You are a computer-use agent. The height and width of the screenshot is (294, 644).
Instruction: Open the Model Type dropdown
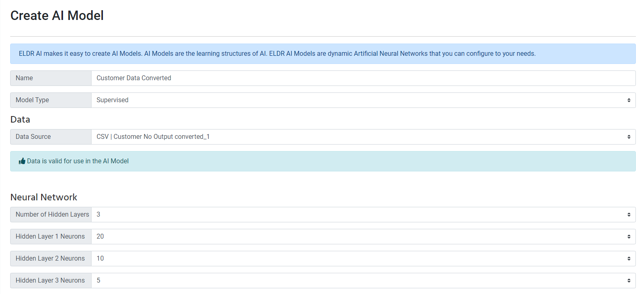pos(363,100)
